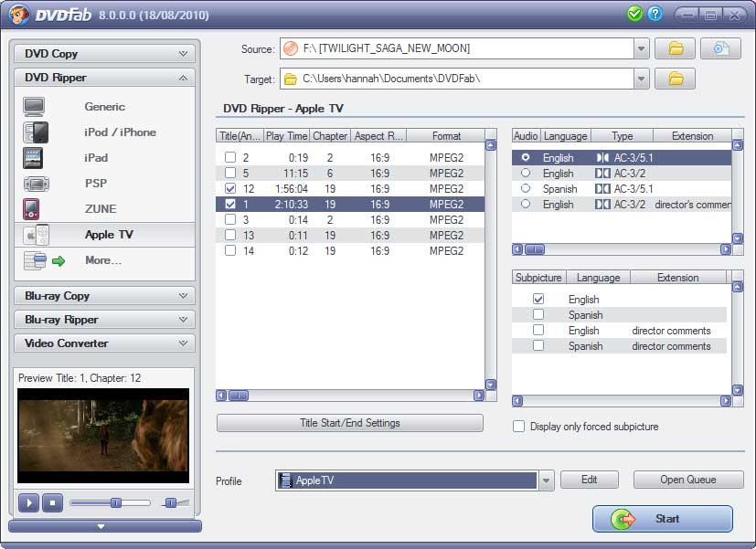Select English director's comments audio radio
Screen dimensions: 756x549
tap(526, 204)
